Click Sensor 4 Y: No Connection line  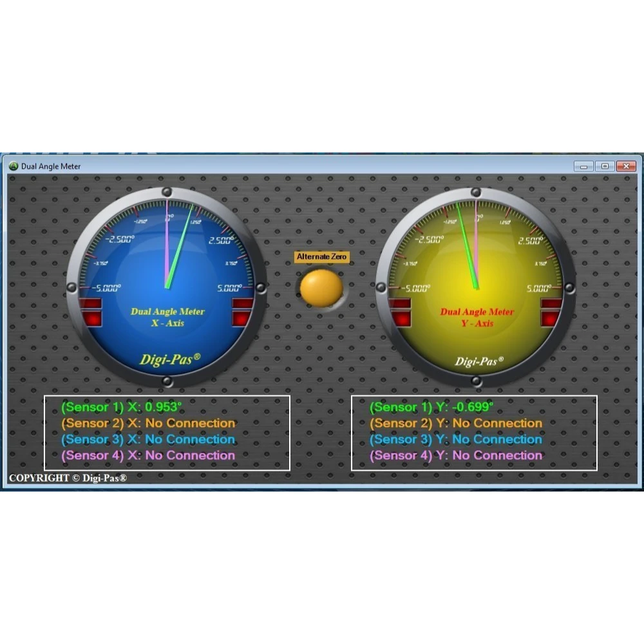point(456,455)
